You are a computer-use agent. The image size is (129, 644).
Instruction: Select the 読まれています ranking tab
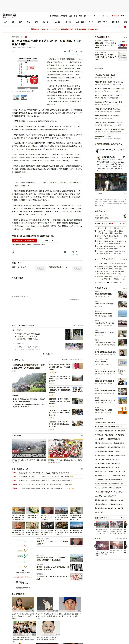103,228
